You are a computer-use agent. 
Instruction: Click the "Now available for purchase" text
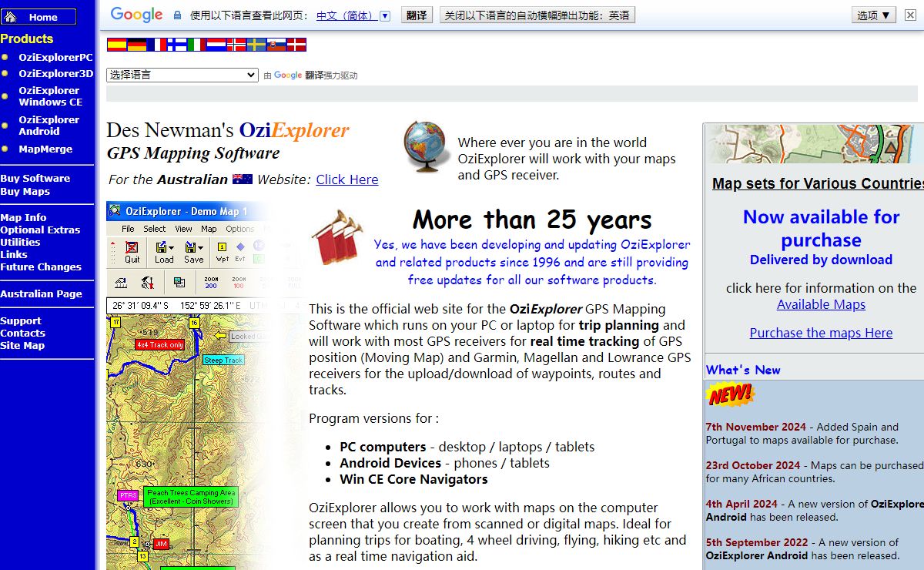pyautogui.click(x=821, y=228)
